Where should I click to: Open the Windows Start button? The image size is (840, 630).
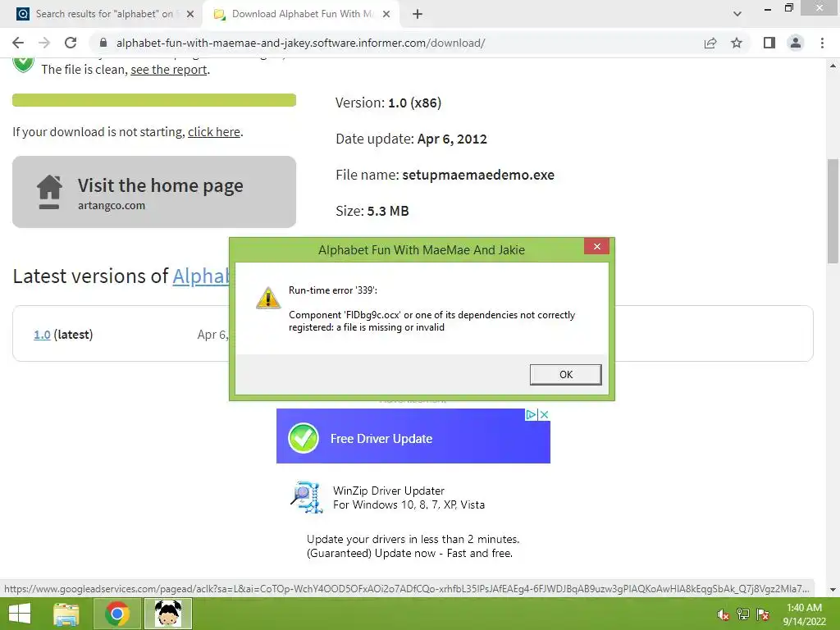(x=20, y=614)
